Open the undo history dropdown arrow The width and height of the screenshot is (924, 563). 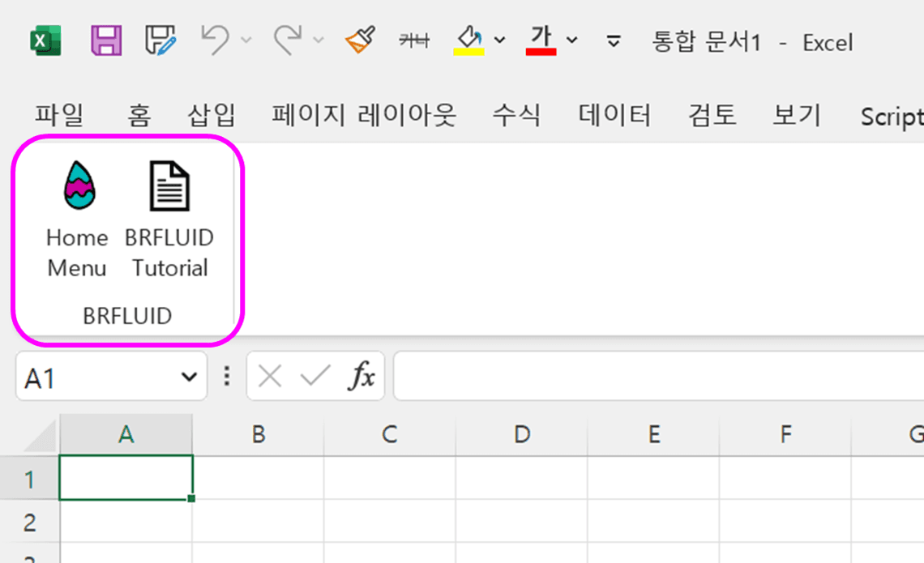point(246,41)
